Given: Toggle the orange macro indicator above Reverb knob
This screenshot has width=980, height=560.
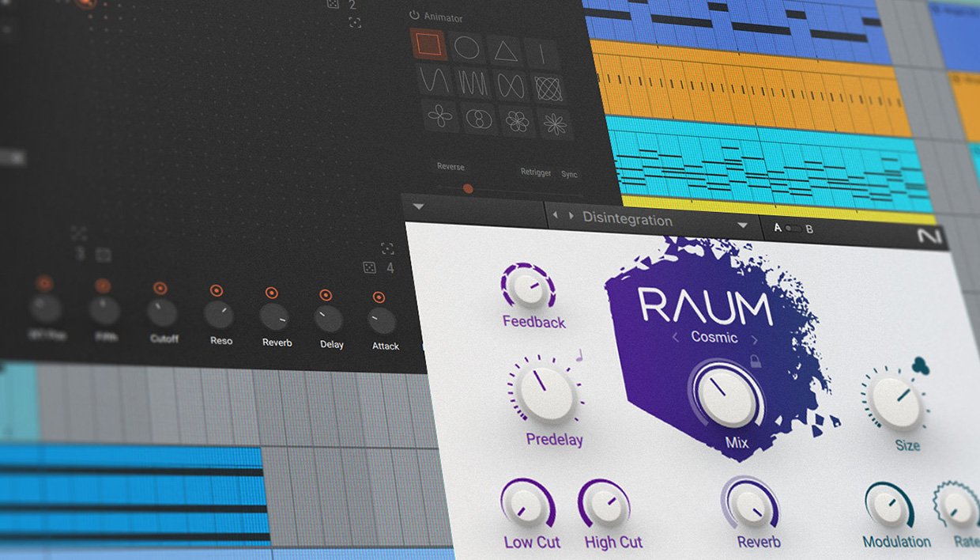Looking at the screenshot, I should tap(271, 293).
